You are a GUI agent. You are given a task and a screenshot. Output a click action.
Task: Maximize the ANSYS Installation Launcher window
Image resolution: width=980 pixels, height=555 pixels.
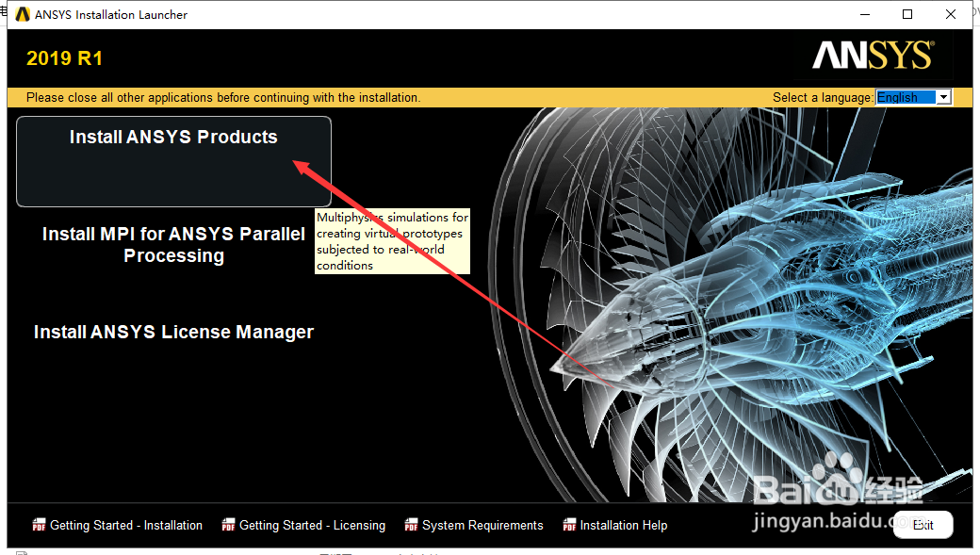[907, 14]
